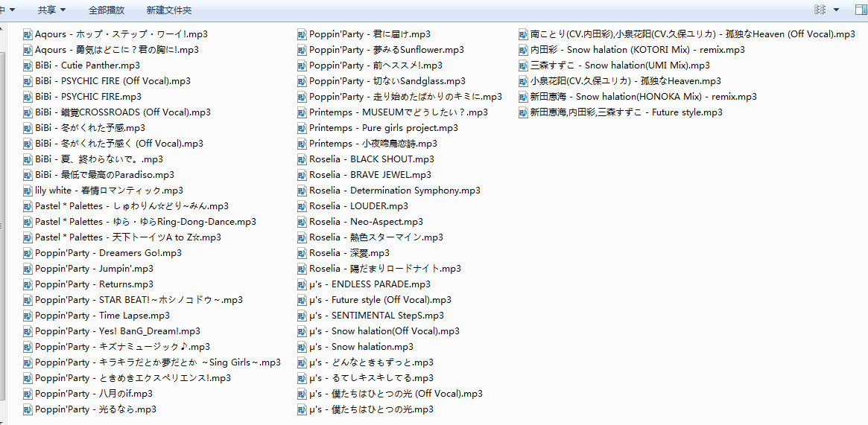The width and height of the screenshot is (868, 425).
Task: Click icon of Poppin'Party - Dreamers Go!.mp3
Action: pos(28,253)
